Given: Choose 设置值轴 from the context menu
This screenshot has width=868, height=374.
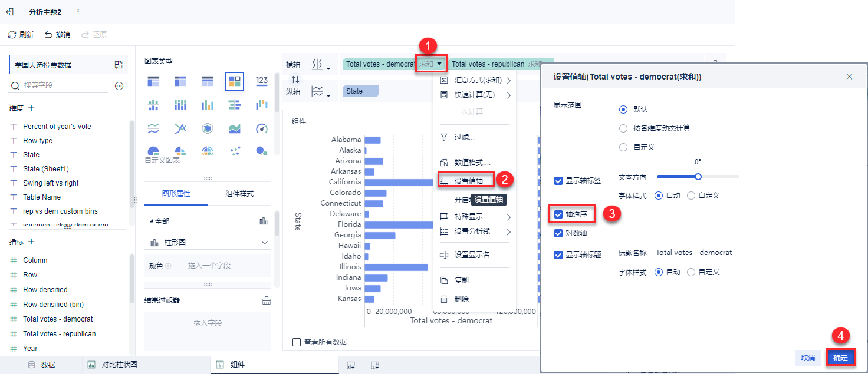Looking at the screenshot, I should [x=468, y=181].
